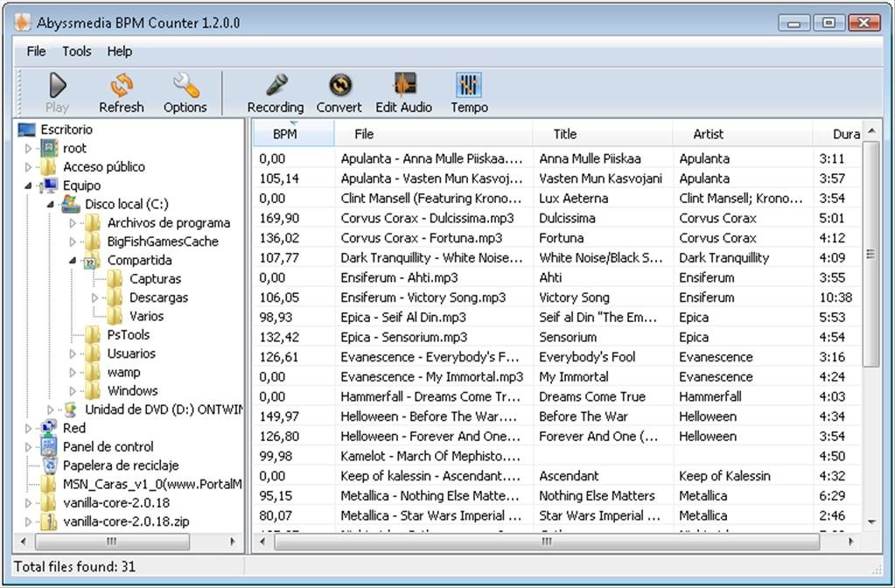Screen dimensions: 895x588
Task: Expand the Acceso público node
Action: [x=29, y=167]
